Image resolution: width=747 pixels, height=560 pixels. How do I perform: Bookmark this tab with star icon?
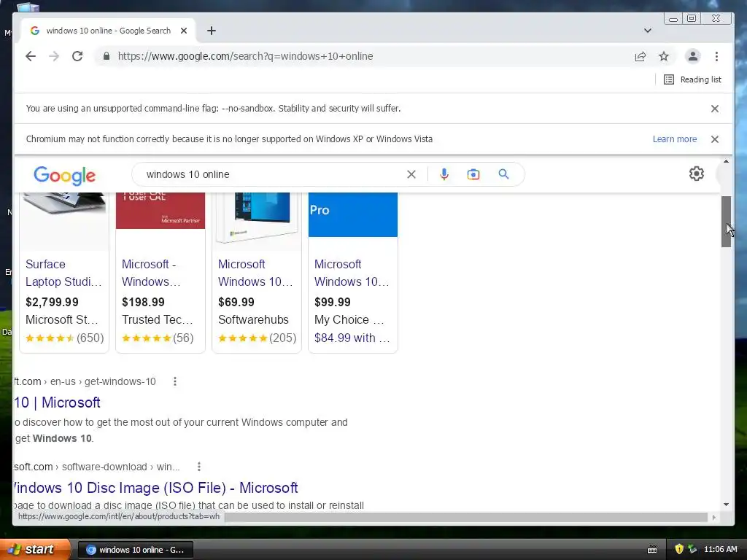pyautogui.click(x=664, y=56)
